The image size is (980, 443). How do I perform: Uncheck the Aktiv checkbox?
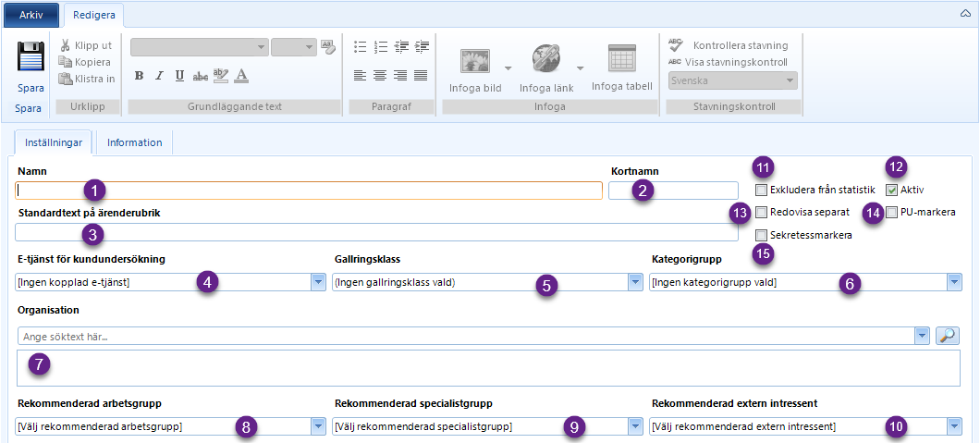click(891, 190)
